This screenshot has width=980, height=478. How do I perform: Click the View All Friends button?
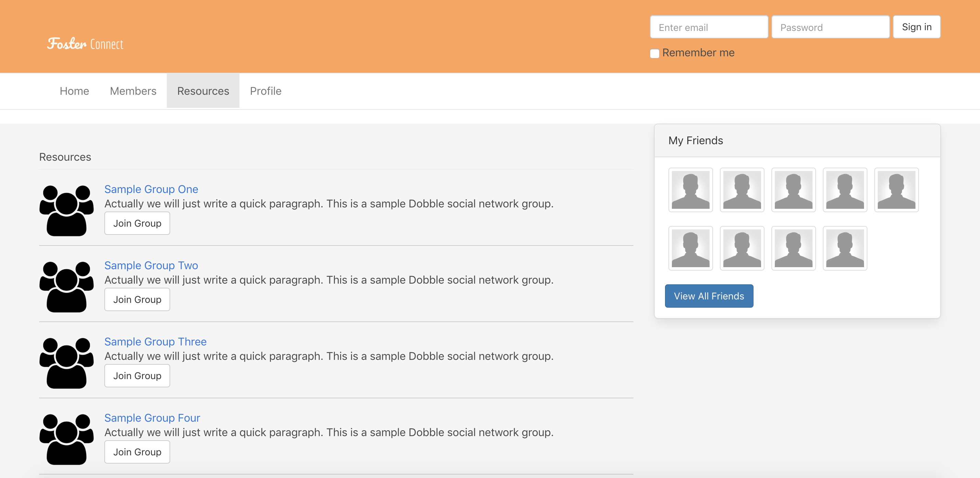(709, 296)
